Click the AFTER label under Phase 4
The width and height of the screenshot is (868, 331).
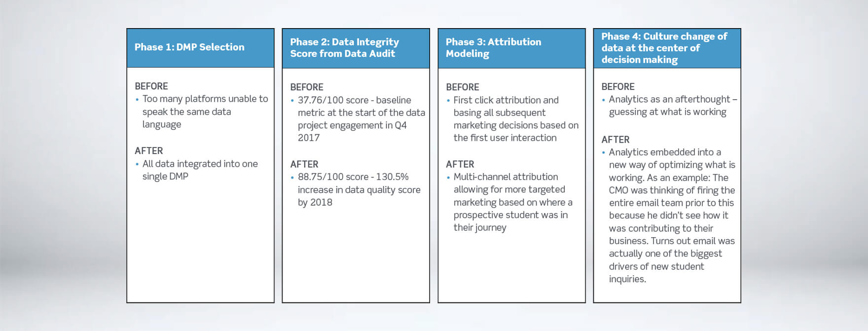coord(615,140)
